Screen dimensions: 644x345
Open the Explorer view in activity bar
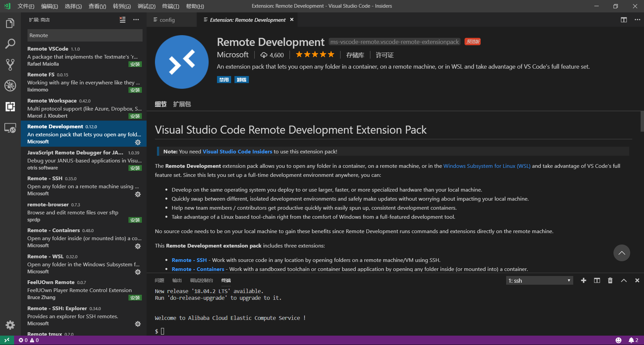(x=10, y=23)
